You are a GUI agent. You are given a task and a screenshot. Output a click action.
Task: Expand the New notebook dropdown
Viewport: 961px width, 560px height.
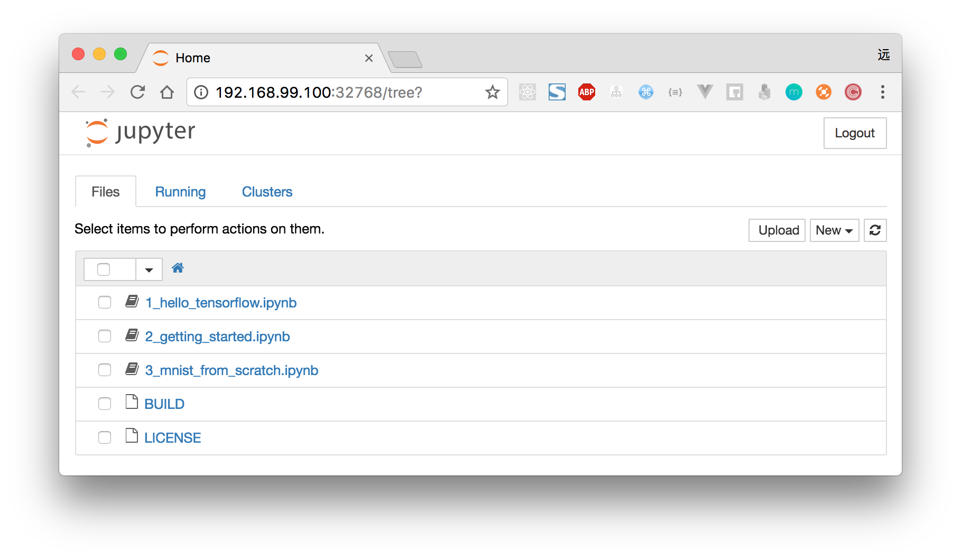[x=834, y=230]
